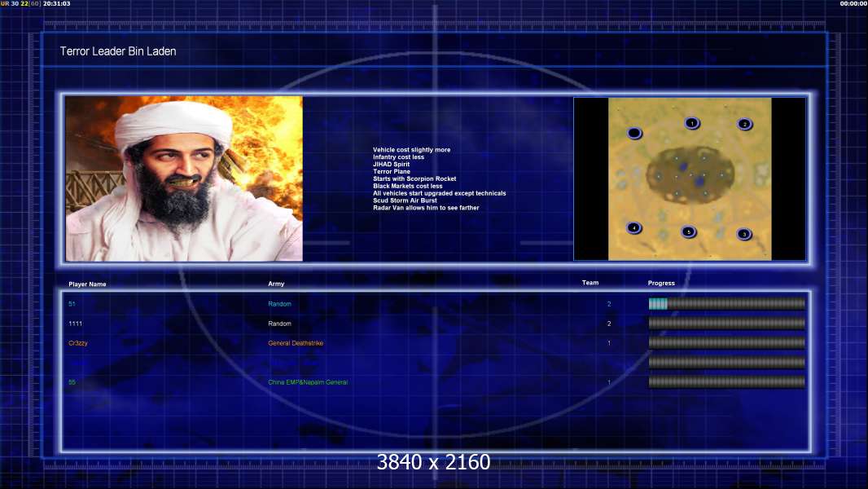868x489 pixels.
Task: Select player name 'Cr3zzy'
Action: (78, 343)
